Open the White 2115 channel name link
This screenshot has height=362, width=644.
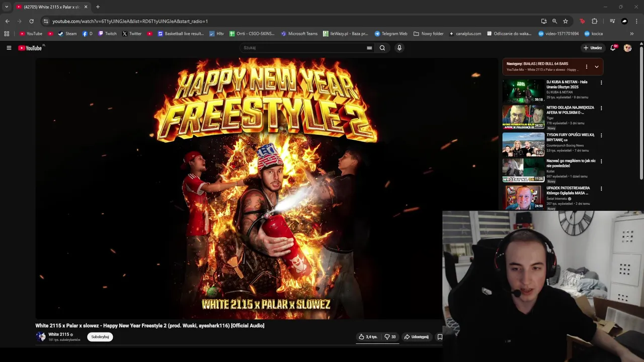pyautogui.click(x=58, y=334)
